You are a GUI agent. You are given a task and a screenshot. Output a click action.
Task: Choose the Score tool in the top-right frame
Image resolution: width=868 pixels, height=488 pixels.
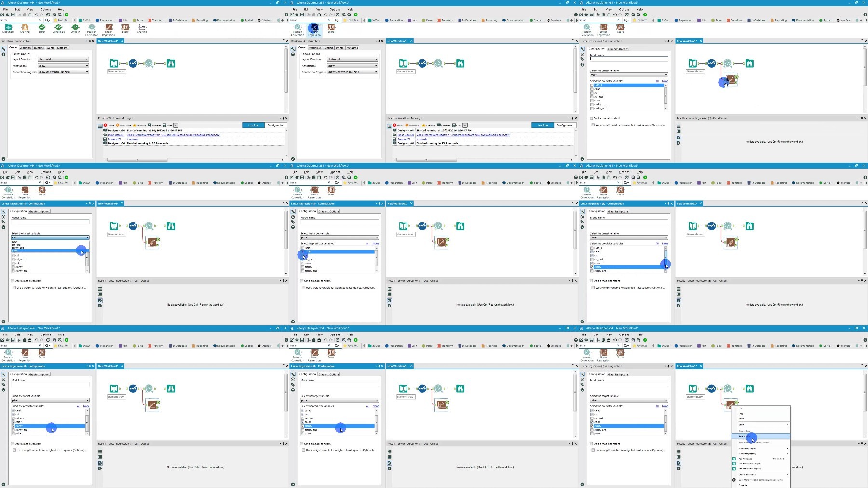pos(620,28)
